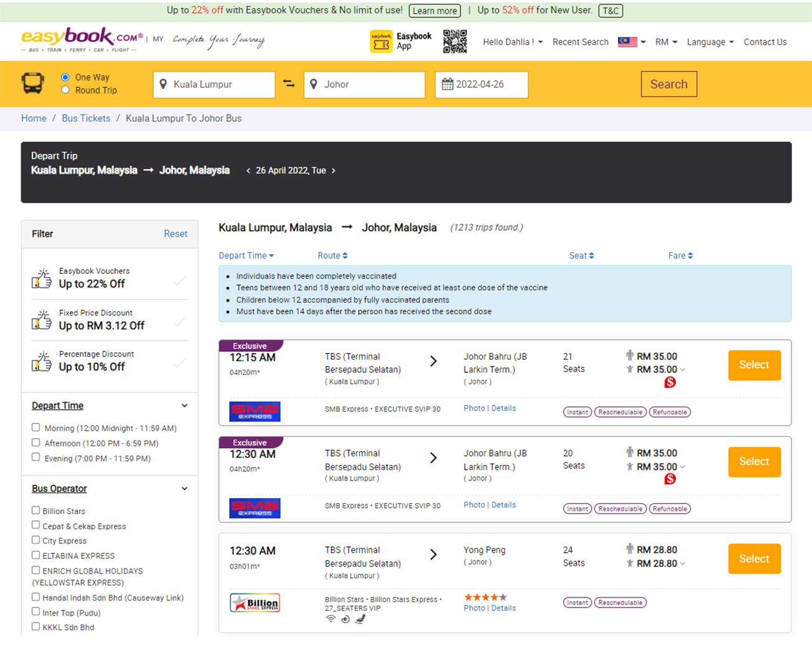Check Cepat & Cekap Express filter

pos(36,525)
